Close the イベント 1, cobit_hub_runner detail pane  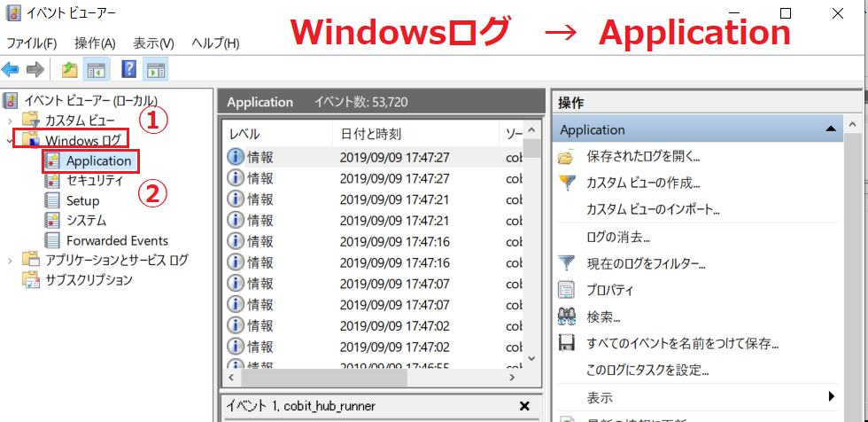(524, 406)
